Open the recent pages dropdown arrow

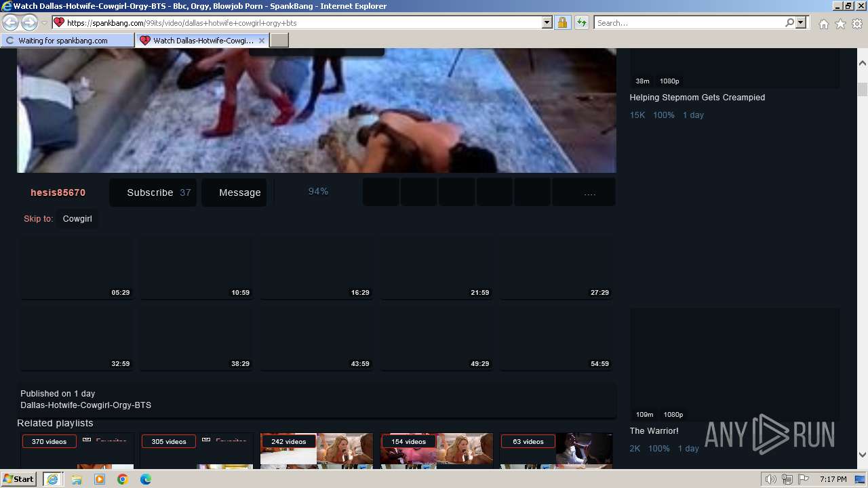point(44,23)
